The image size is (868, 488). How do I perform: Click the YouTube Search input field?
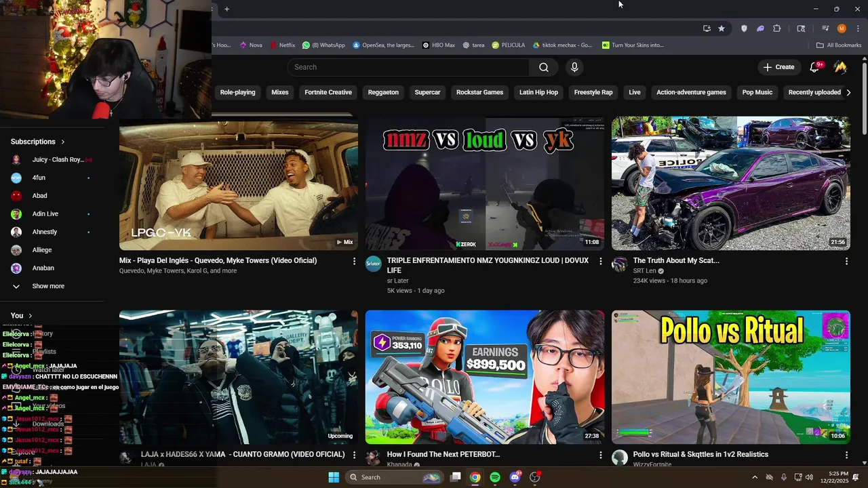408,67
